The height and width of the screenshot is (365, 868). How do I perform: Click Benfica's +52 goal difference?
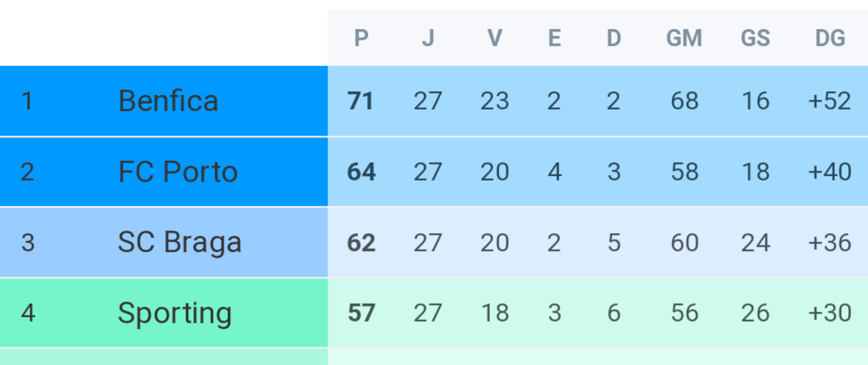pyautogui.click(x=830, y=100)
